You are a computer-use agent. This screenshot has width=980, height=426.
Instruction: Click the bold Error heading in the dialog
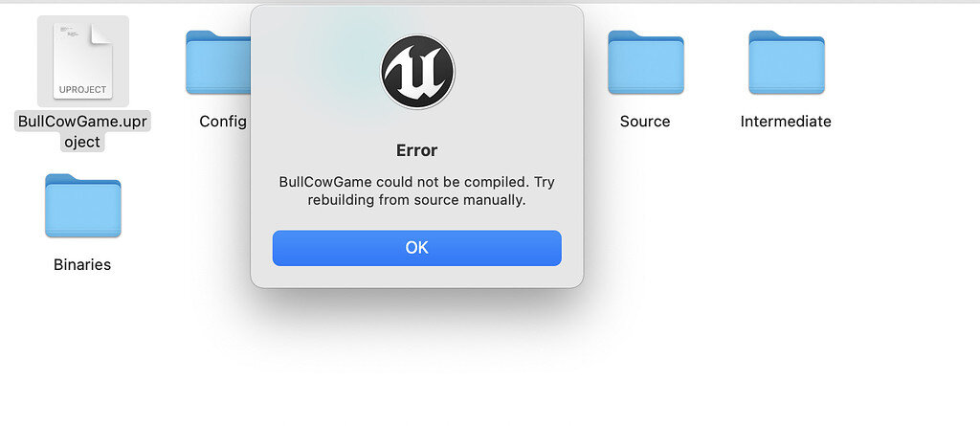pos(416,150)
